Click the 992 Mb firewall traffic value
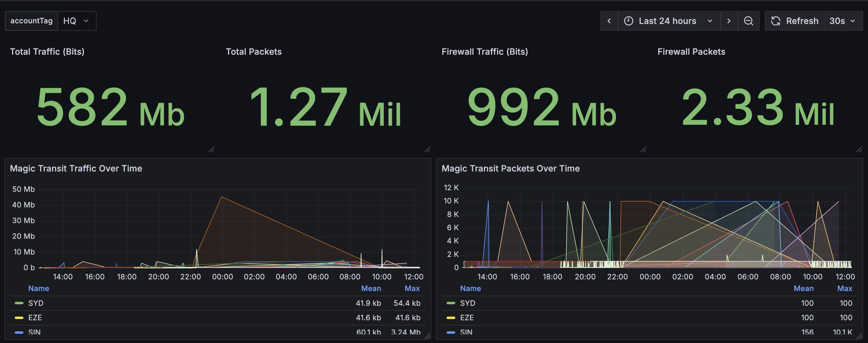868x343 pixels. [542, 107]
